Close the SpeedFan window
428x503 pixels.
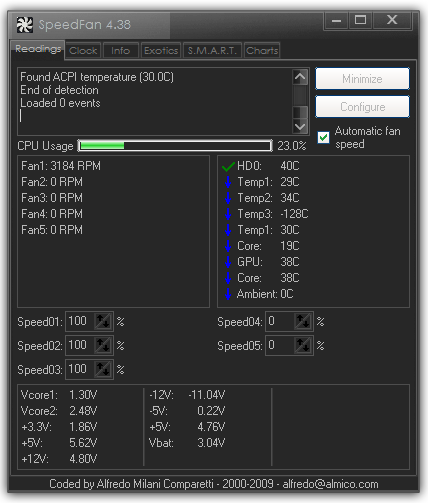coord(392,21)
